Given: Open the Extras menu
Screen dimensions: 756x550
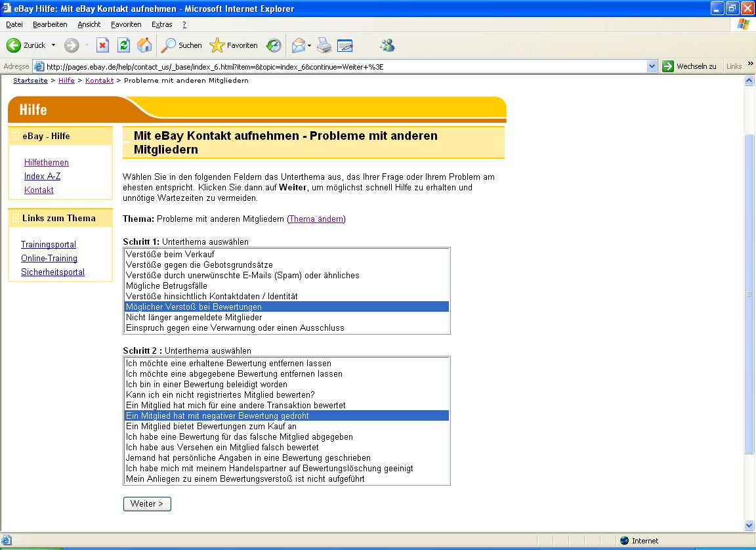Looking at the screenshot, I should pos(162,24).
